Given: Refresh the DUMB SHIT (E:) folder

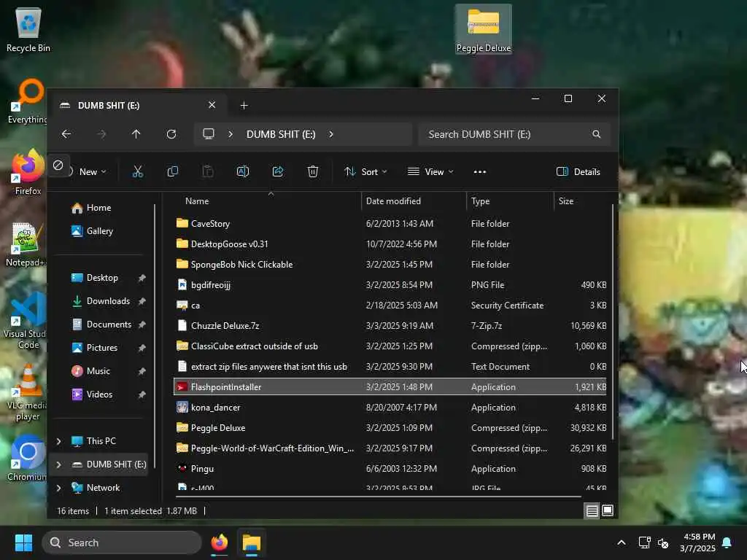Looking at the screenshot, I should (171, 134).
